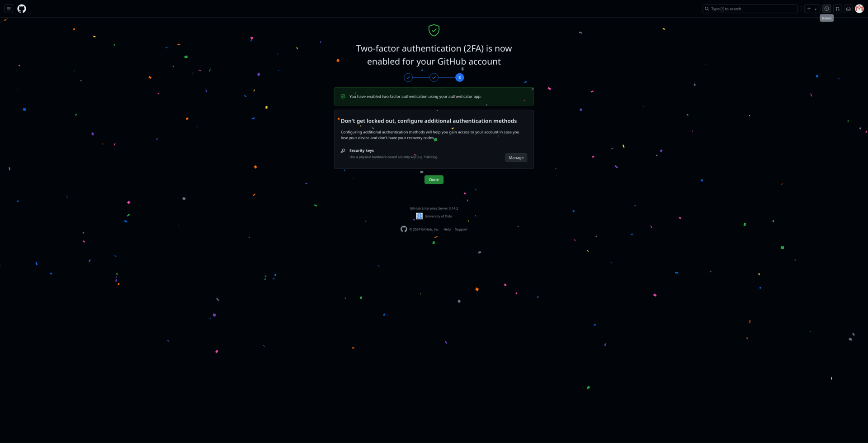Go to the GitHub homepage logo
Image resolution: width=868 pixels, height=443 pixels.
(22, 9)
